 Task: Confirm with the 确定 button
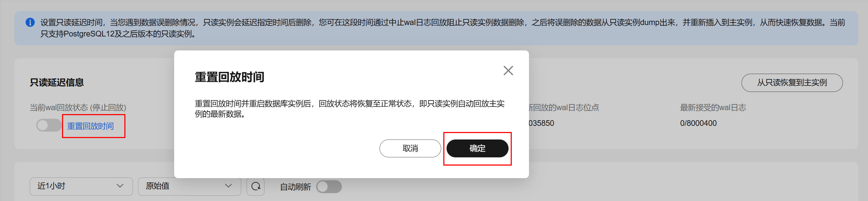(x=477, y=148)
